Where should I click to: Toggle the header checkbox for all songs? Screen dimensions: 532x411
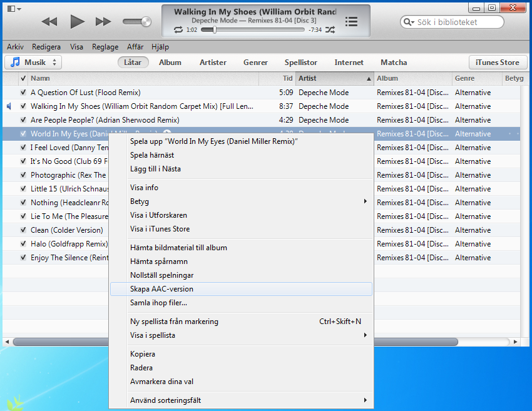[23, 78]
